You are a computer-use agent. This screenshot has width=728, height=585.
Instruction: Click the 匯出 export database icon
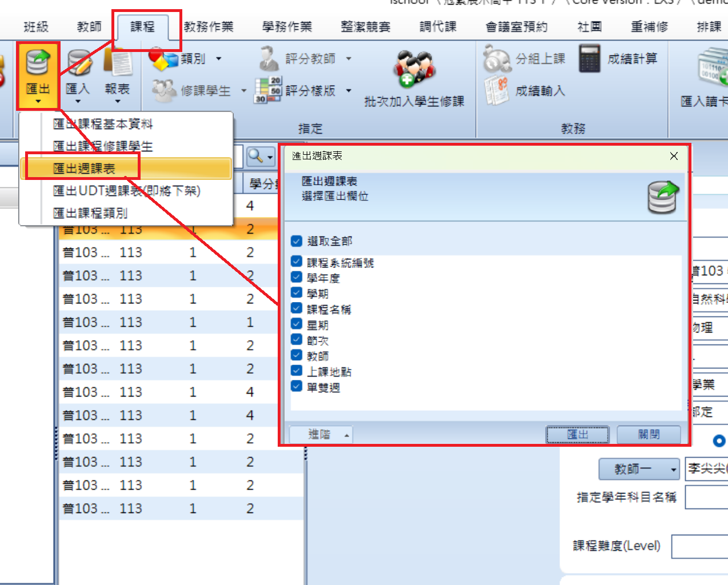pos(38,63)
